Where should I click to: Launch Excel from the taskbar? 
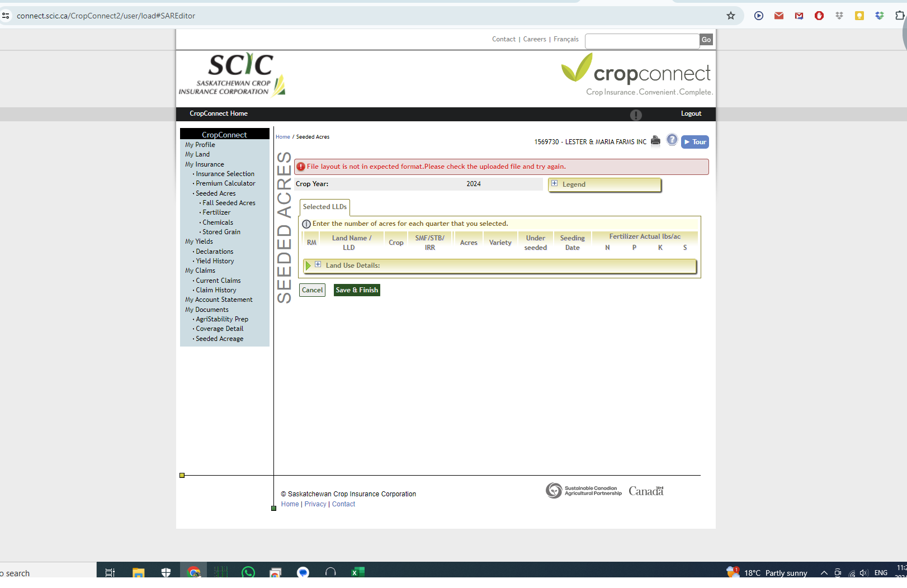[358, 572]
